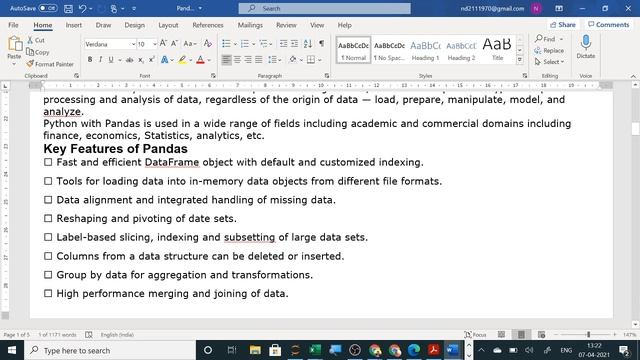Image resolution: width=640 pixels, height=360 pixels.
Task: Apply the red font color button
Action: (200, 60)
